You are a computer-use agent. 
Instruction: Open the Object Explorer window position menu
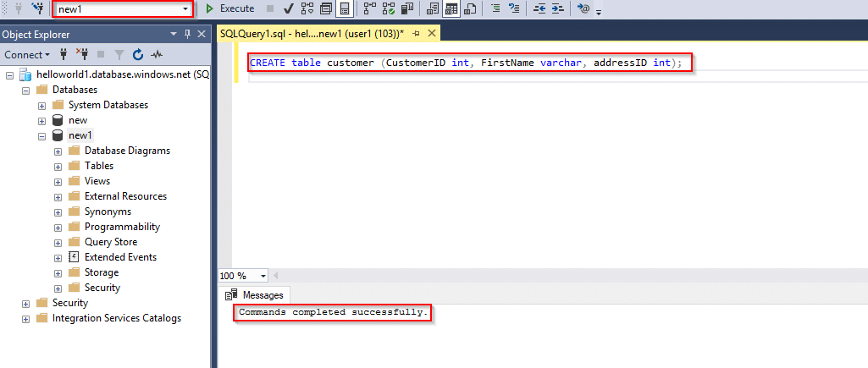click(175, 35)
